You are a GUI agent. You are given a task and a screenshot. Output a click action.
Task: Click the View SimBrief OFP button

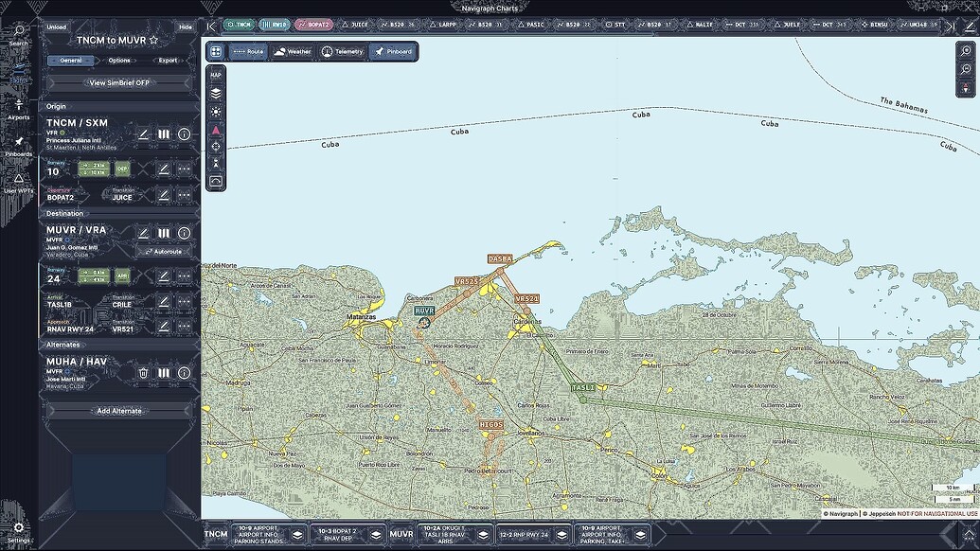pos(117,82)
